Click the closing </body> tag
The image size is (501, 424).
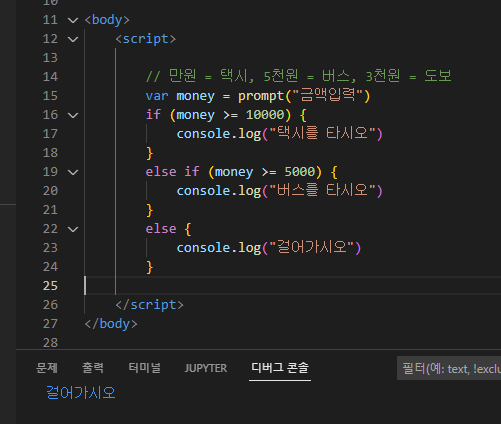(111, 324)
